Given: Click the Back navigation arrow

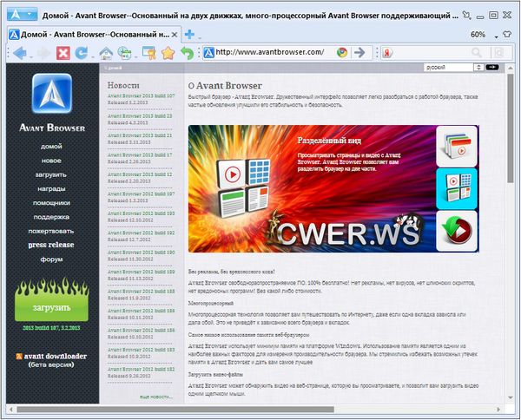Looking at the screenshot, I should pyautogui.click(x=16, y=53).
